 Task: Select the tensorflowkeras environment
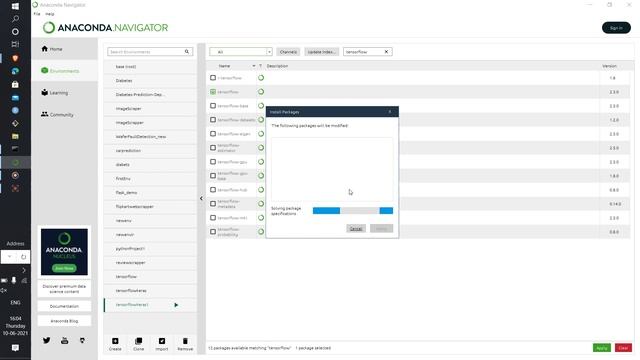[x=150, y=291]
